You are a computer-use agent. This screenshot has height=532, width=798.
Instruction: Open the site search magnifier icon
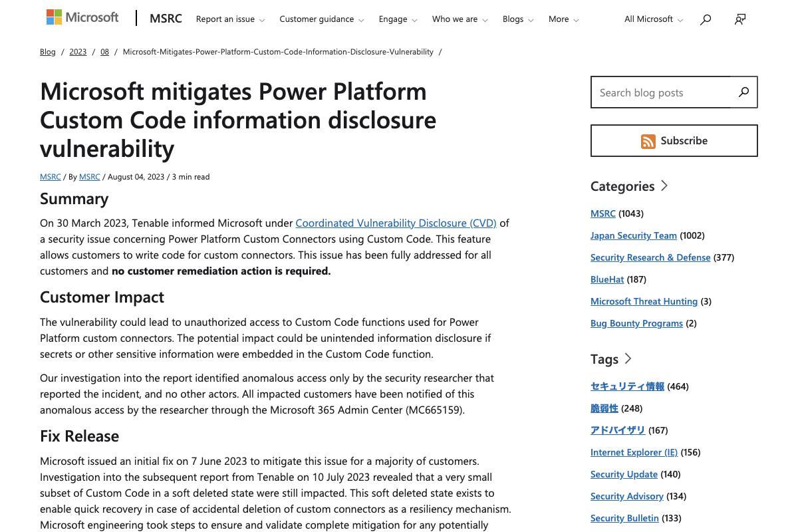(706, 19)
